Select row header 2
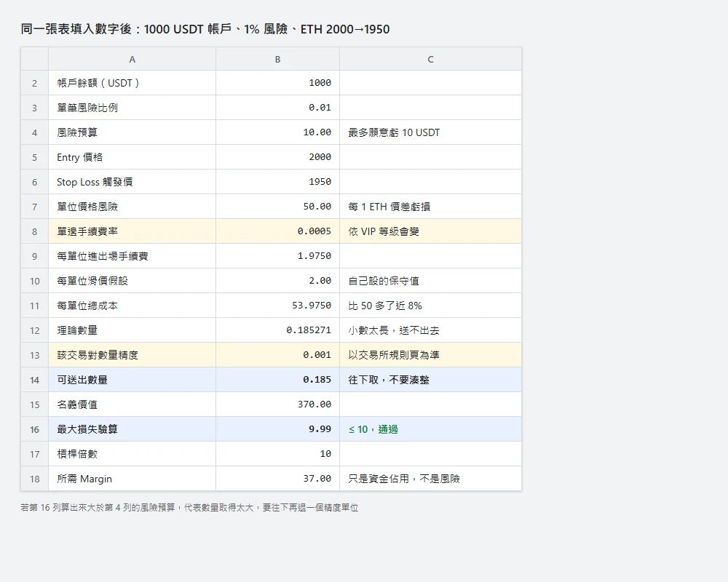728x582 pixels. 35,83
